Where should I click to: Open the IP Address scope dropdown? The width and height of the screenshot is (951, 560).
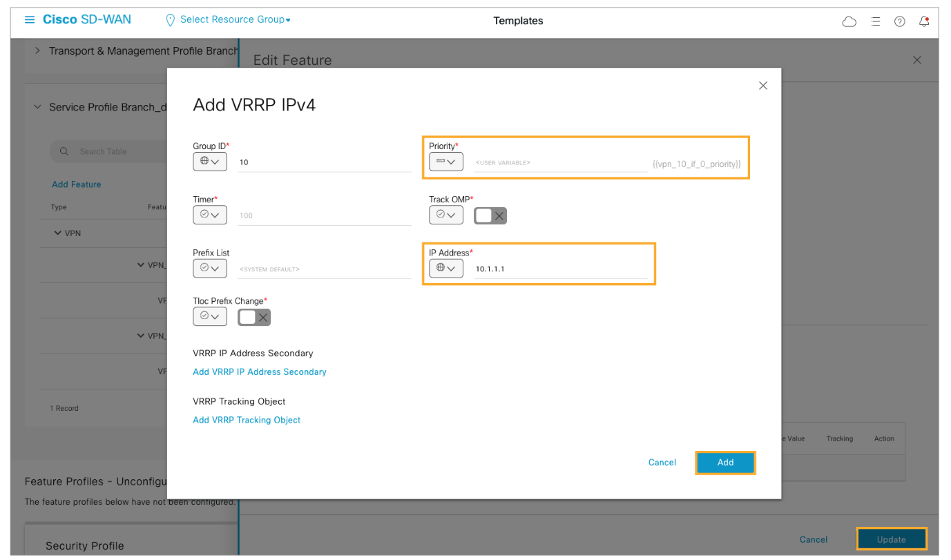click(445, 268)
